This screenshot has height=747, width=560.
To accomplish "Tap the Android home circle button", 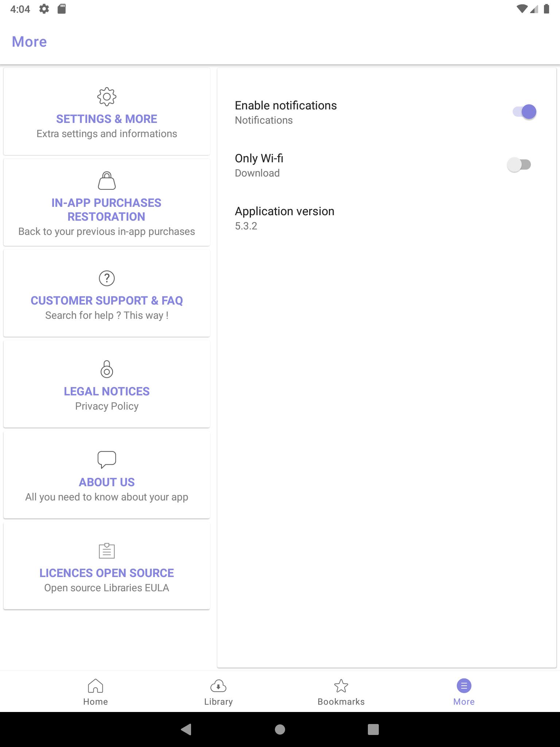I will point(280,729).
